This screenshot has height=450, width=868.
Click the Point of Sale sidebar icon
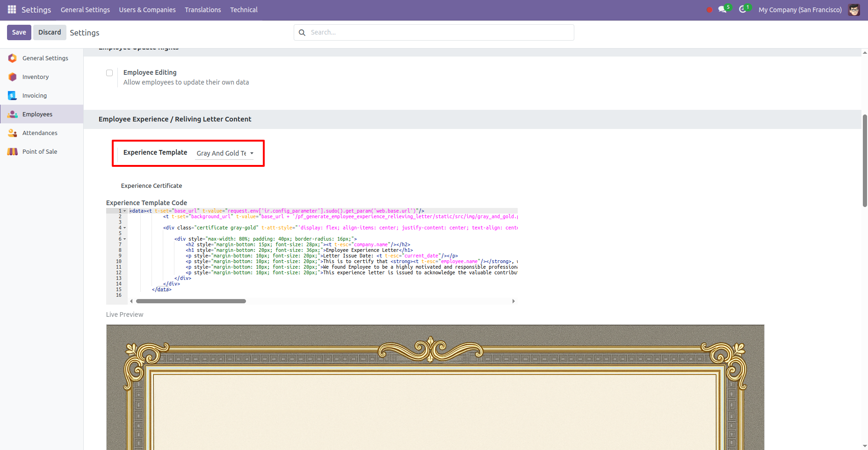[x=13, y=151]
